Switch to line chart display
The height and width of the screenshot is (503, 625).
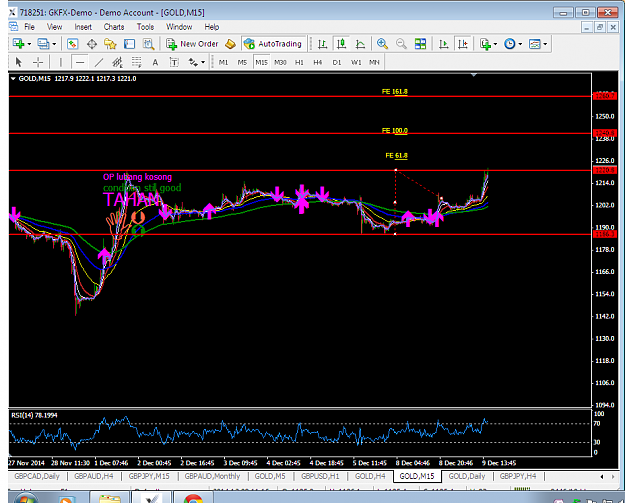(x=360, y=43)
